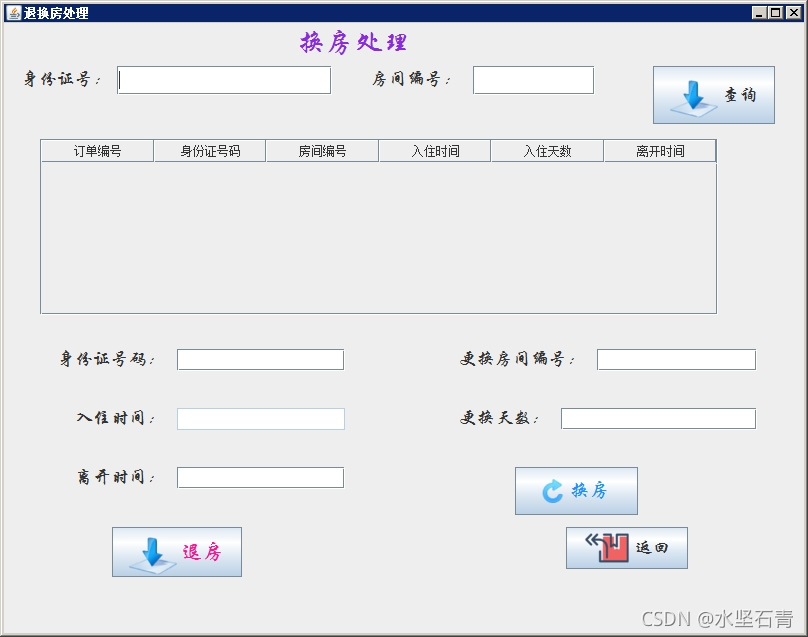808x637 pixels.
Task: Focus the 房间编号 input field
Action: 533,80
